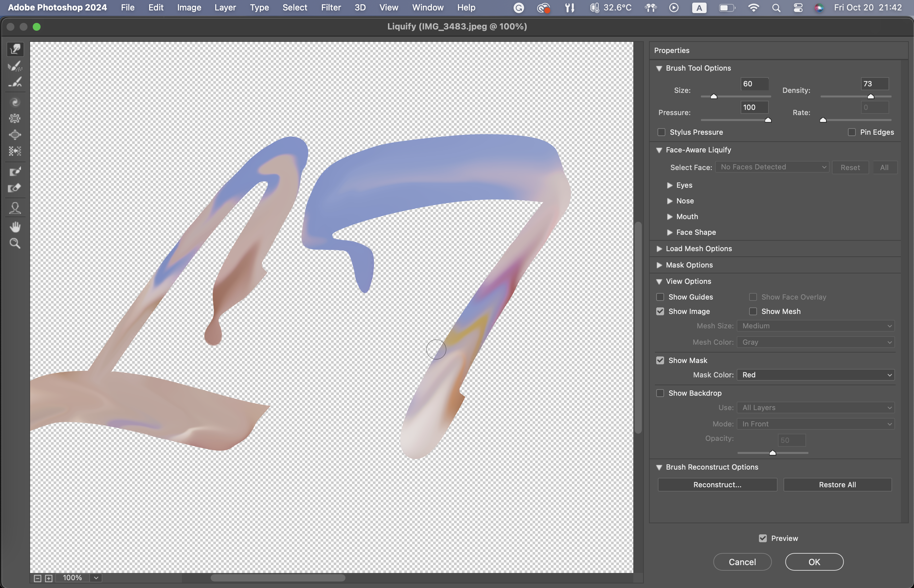Expand the Mask Options section
The width and height of the screenshot is (914, 588).
[659, 265]
